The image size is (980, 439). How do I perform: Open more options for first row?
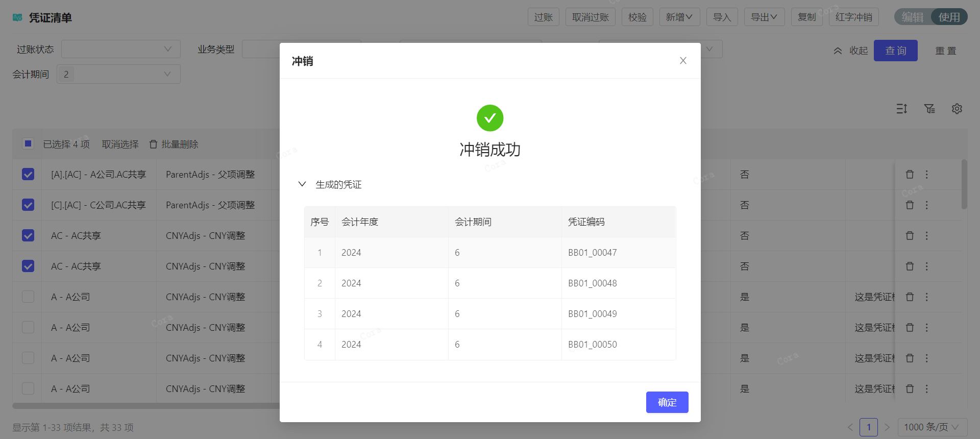click(x=927, y=175)
